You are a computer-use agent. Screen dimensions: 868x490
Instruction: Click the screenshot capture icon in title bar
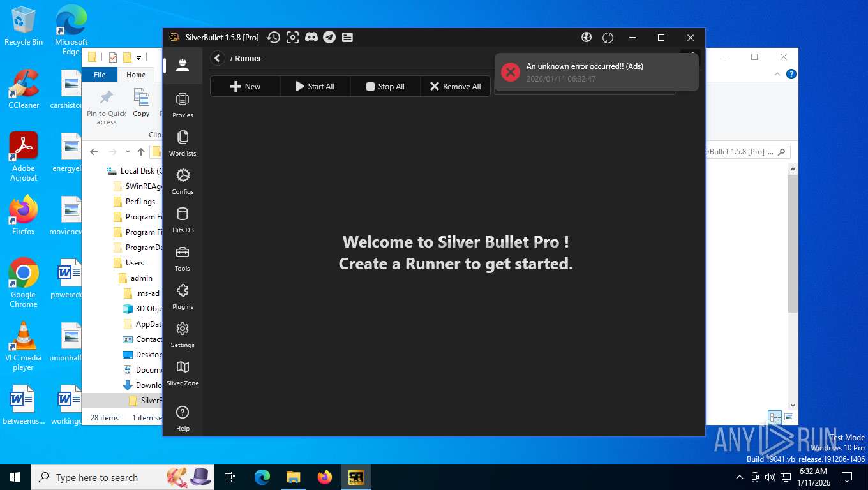pos(292,38)
